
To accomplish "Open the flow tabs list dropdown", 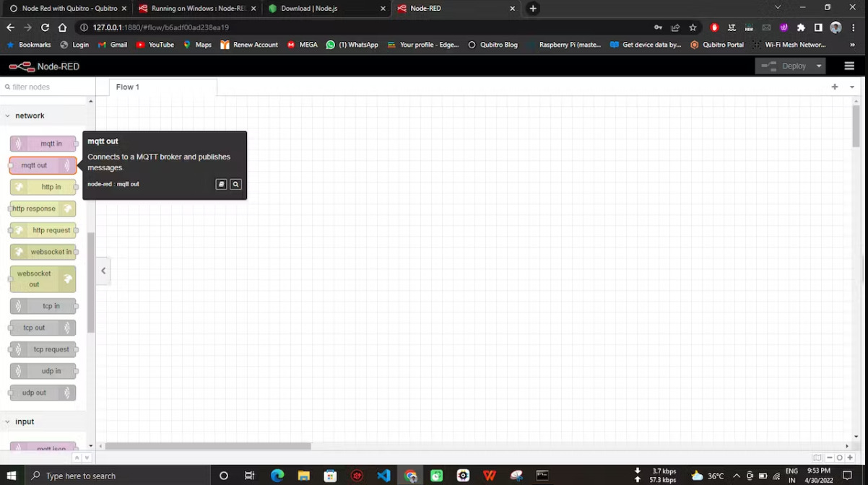I will tap(852, 87).
